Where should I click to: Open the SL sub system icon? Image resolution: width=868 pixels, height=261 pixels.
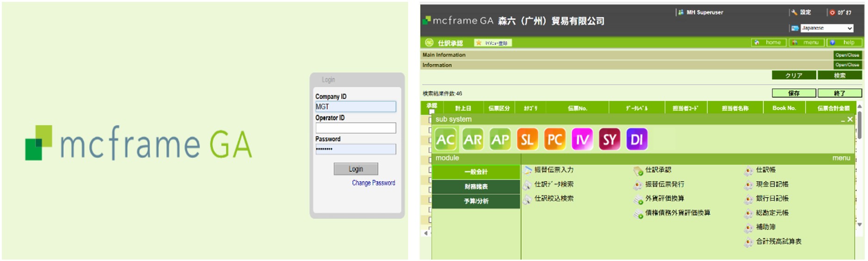[527, 140]
